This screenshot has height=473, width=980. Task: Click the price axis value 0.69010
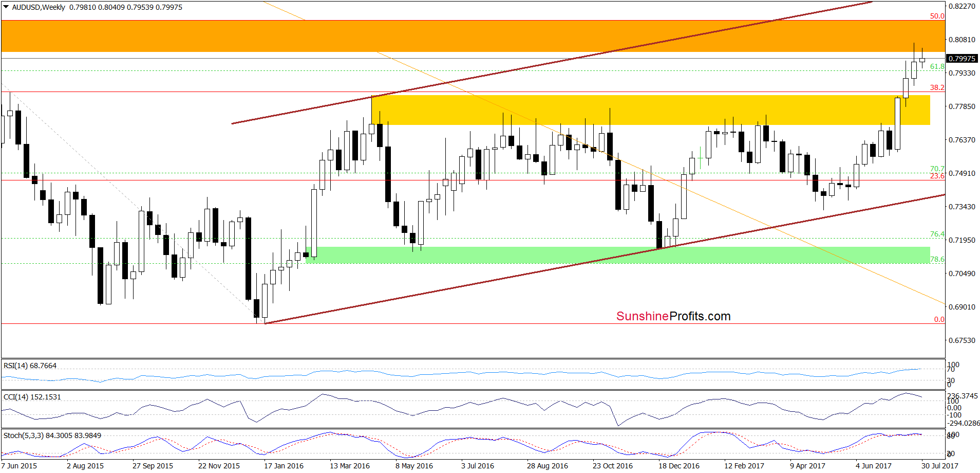pos(962,307)
